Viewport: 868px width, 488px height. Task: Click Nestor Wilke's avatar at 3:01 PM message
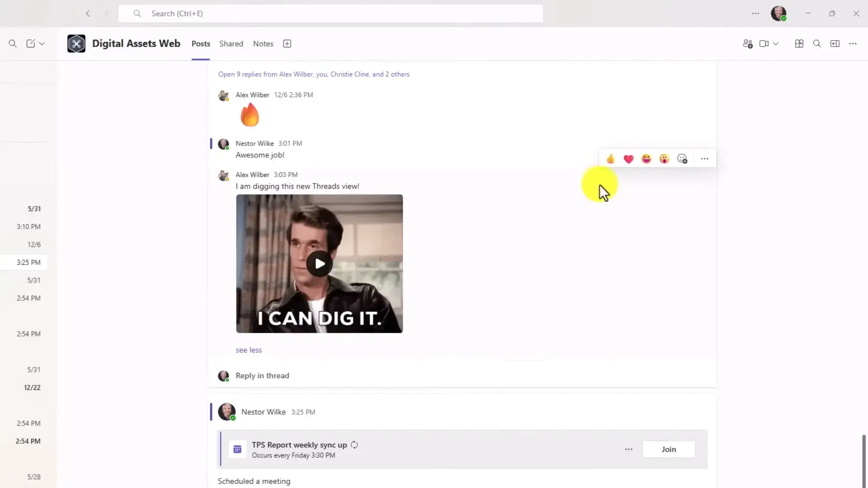(223, 144)
